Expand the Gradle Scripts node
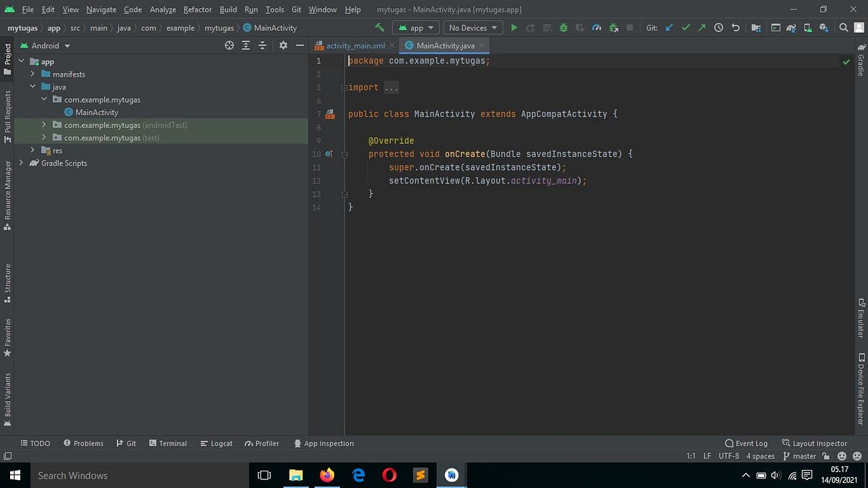This screenshot has height=488, width=868. tap(21, 163)
